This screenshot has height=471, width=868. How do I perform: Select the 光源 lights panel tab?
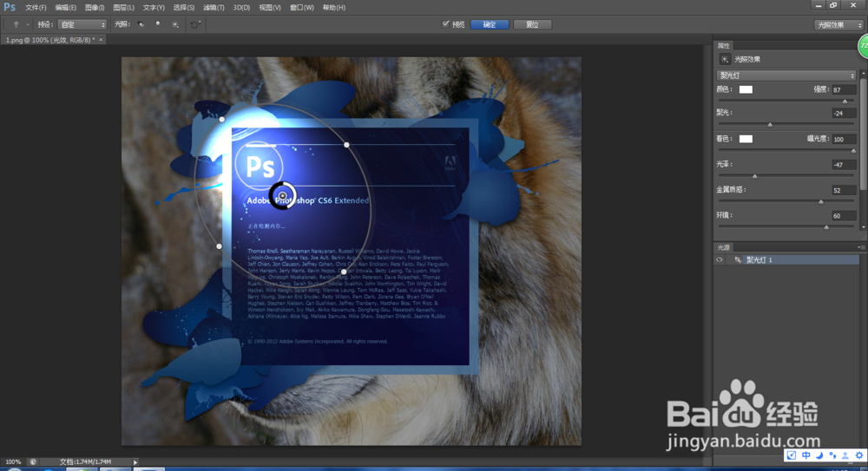point(724,247)
